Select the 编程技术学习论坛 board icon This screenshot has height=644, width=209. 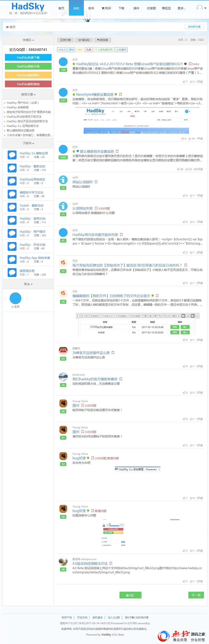[12, 194]
